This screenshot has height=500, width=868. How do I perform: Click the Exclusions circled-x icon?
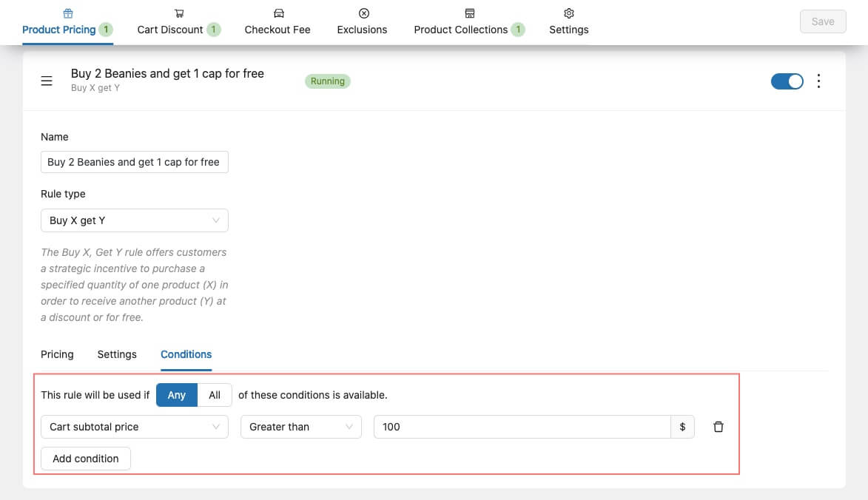tap(363, 13)
